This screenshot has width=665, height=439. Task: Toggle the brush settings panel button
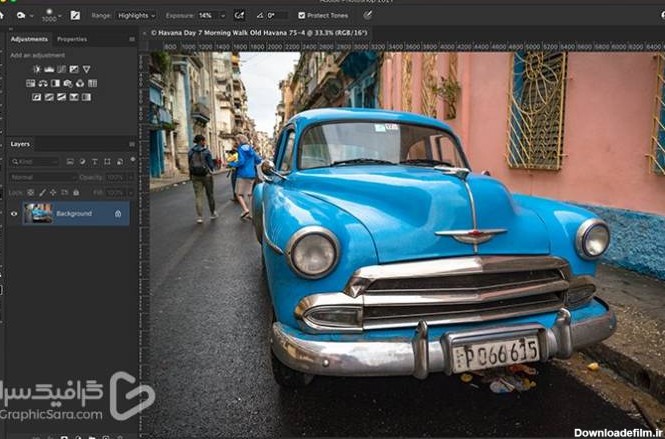(75, 16)
